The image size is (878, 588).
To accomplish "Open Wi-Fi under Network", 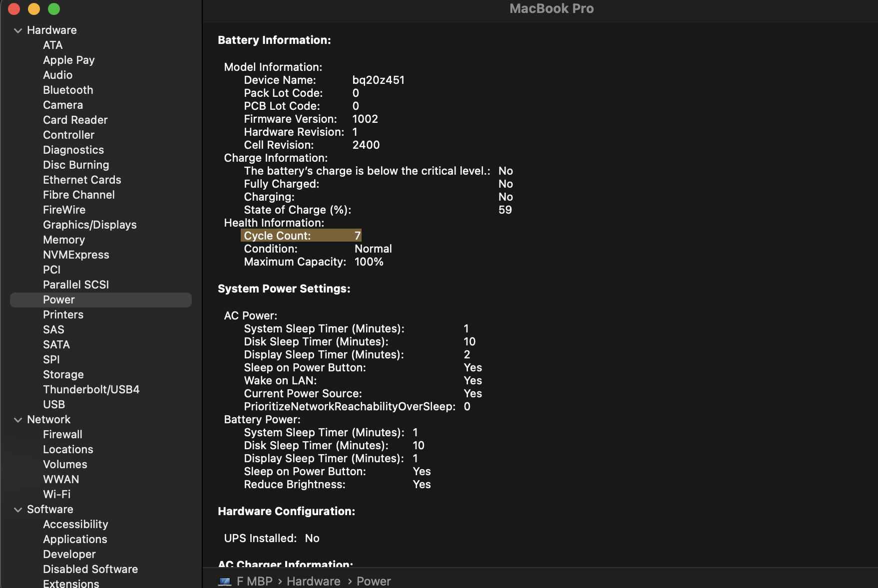I will pyautogui.click(x=57, y=494).
